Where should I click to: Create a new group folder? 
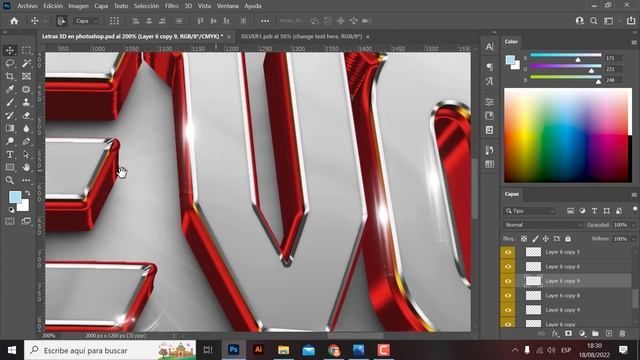point(595,333)
